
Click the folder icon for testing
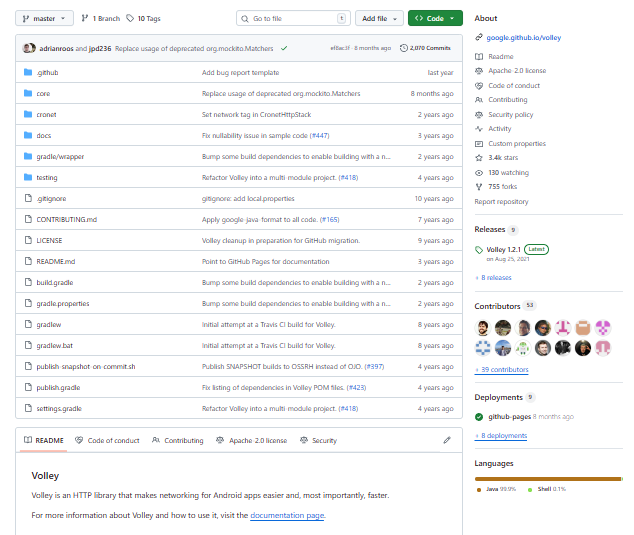point(28,178)
